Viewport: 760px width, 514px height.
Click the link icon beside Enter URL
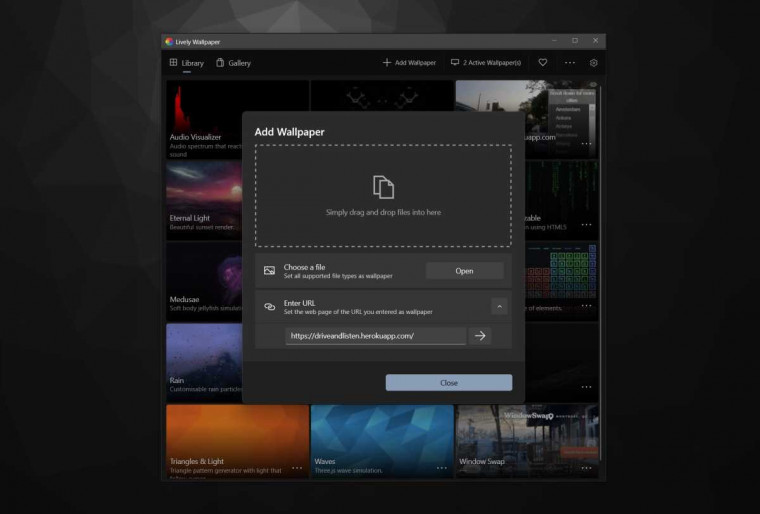pyautogui.click(x=269, y=306)
